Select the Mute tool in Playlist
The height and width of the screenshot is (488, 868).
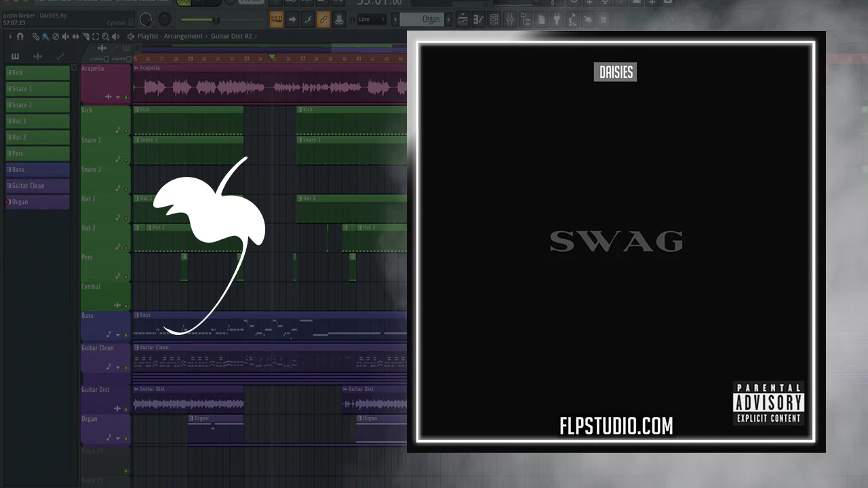tap(66, 37)
